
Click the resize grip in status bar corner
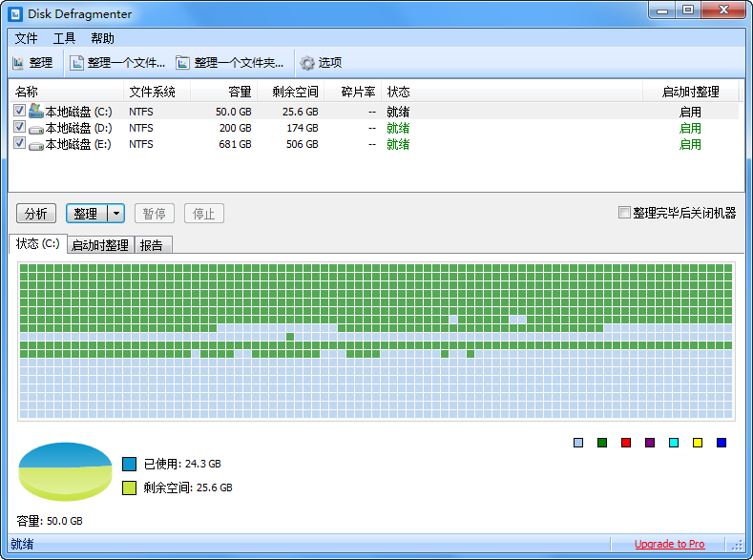[737, 545]
